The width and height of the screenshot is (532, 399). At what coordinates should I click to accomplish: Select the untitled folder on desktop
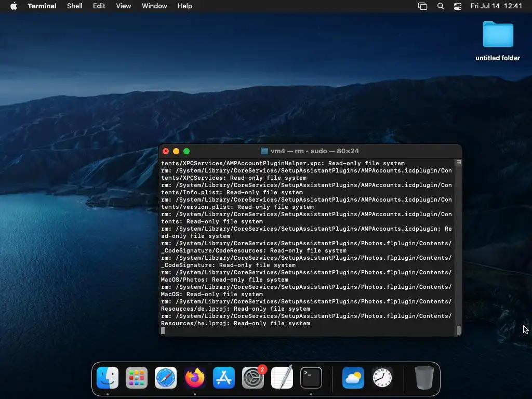[x=498, y=41]
